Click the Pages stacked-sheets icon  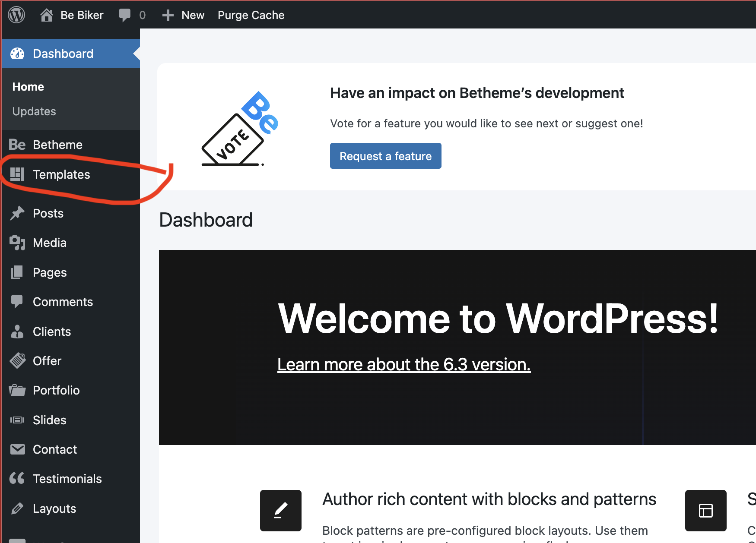(17, 272)
